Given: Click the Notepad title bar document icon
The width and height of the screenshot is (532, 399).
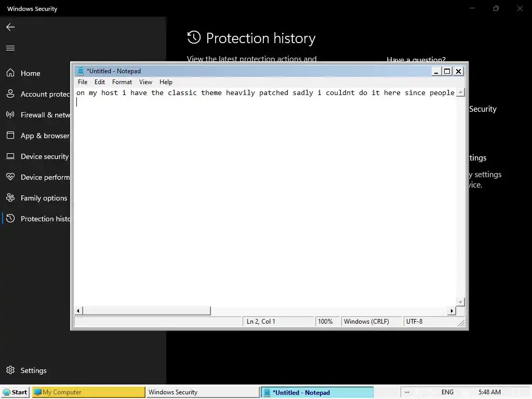Looking at the screenshot, I should (81, 71).
